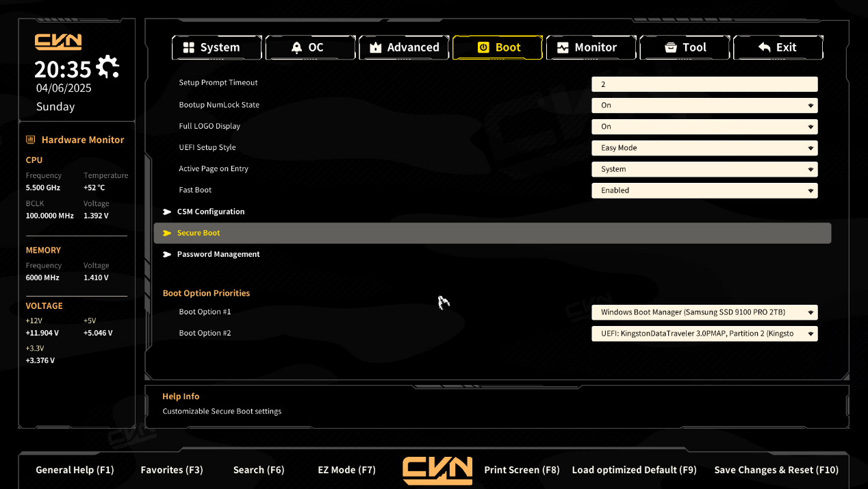Screen dimensions: 868x489
Task: Open the Secure Boot submenu
Action: (492, 233)
